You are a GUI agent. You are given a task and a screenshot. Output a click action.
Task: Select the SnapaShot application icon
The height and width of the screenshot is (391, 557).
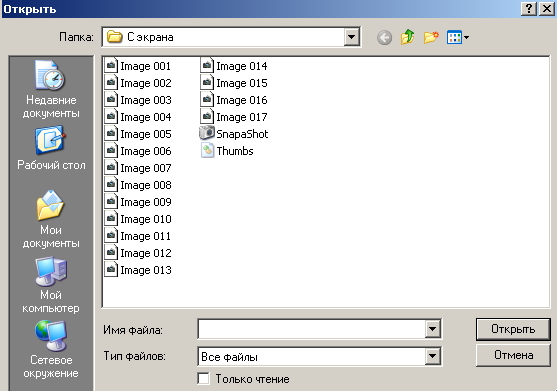pyautogui.click(x=207, y=133)
